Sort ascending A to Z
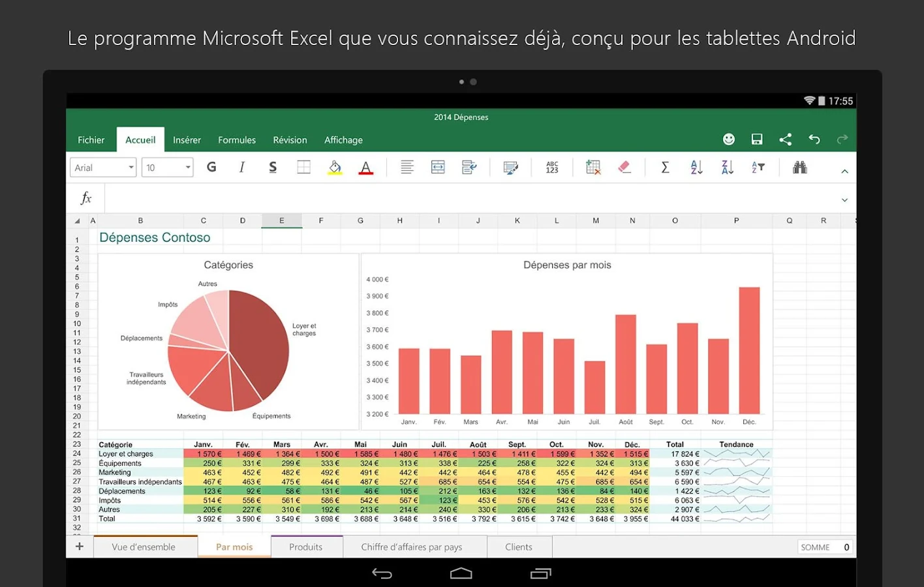 696,167
